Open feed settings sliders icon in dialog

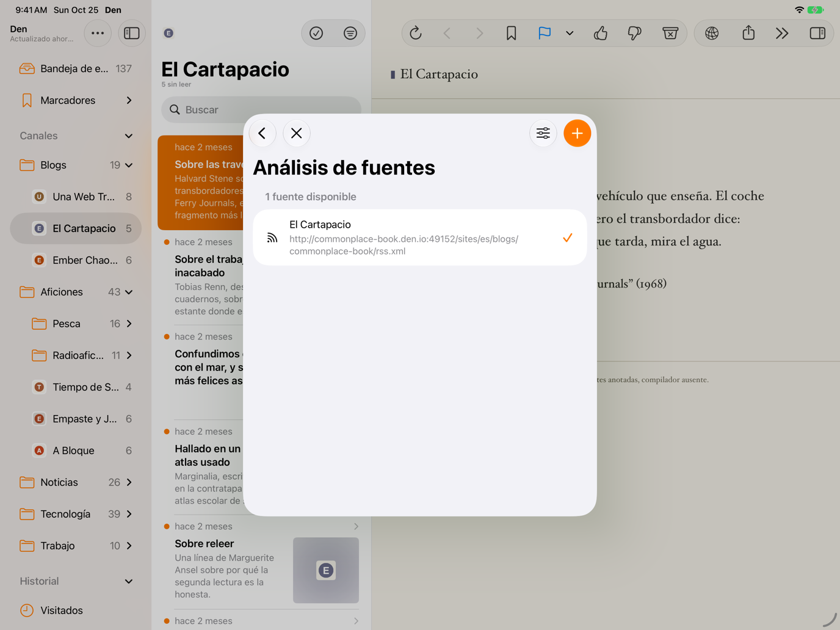543,133
